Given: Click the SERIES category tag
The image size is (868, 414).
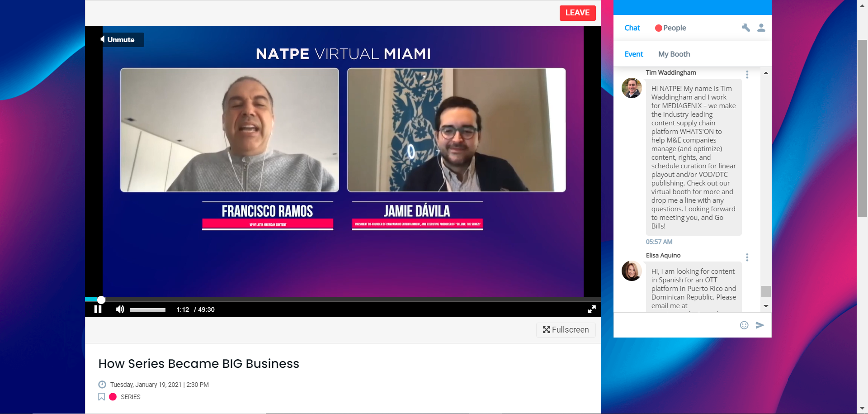Looking at the screenshot, I should [x=131, y=397].
